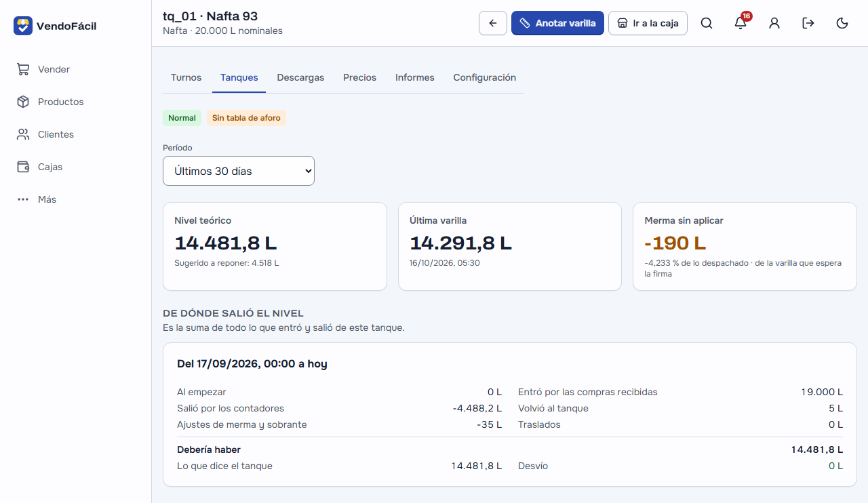Click the -4.488,2 L value
Image resolution: width=868 pixels, height=503 pixels.
click(x=477, y=408)
